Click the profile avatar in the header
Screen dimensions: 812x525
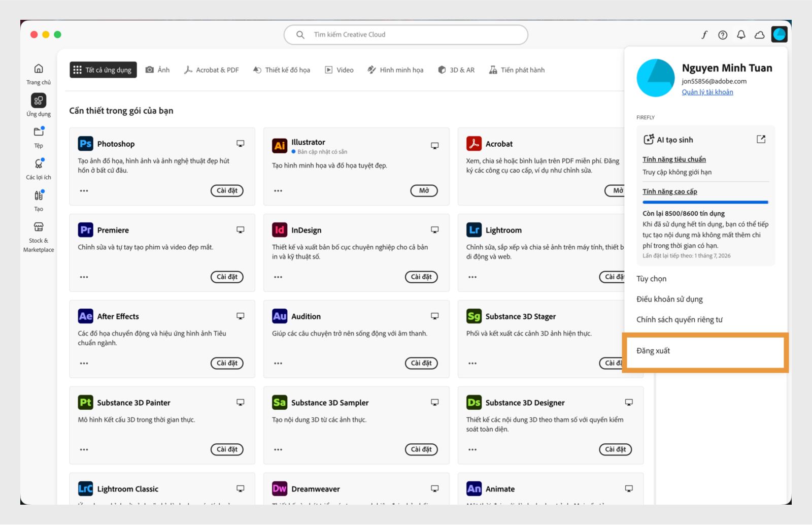point(779,35)
